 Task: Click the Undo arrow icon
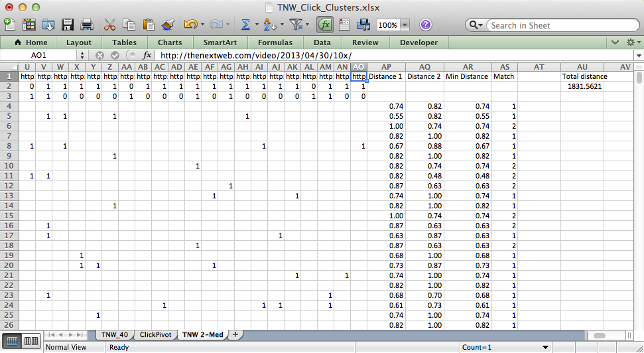(190, 25)
